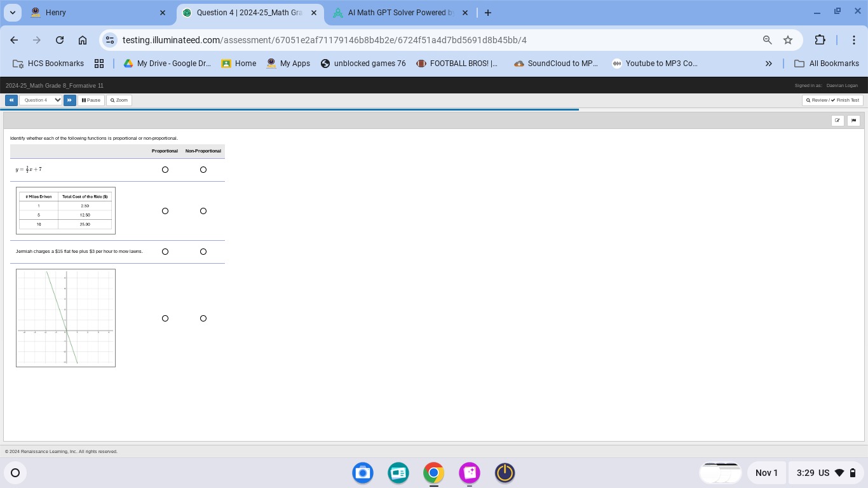This screenshot has height=488, width=868.
Task: Open the Zoom tool
Action: [119, 100]
